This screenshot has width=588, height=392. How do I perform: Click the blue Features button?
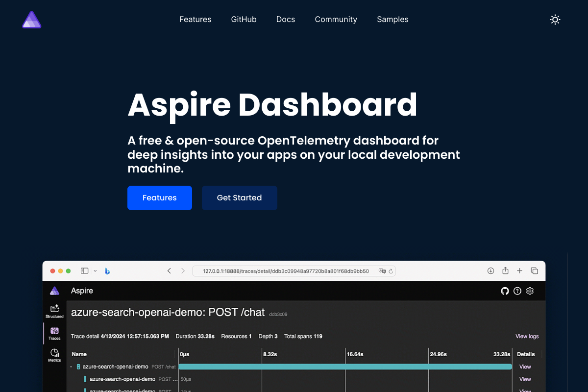160,198
